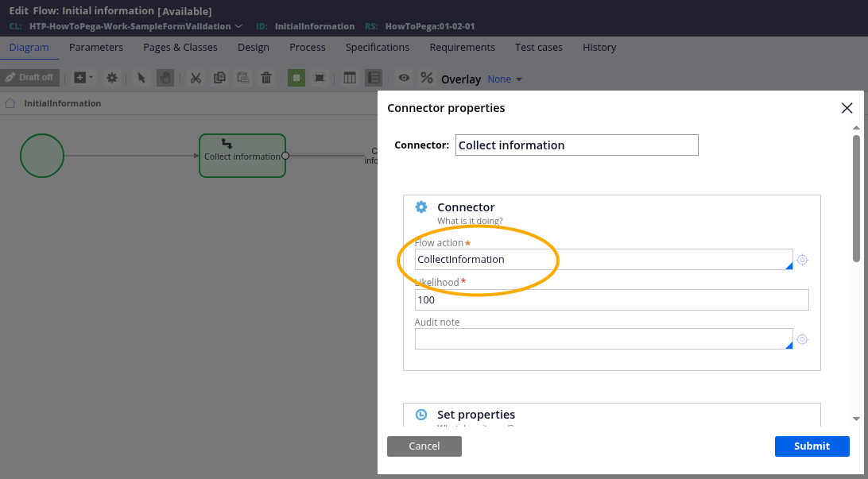Open the Test cases tab

click(x=538, y=48)
